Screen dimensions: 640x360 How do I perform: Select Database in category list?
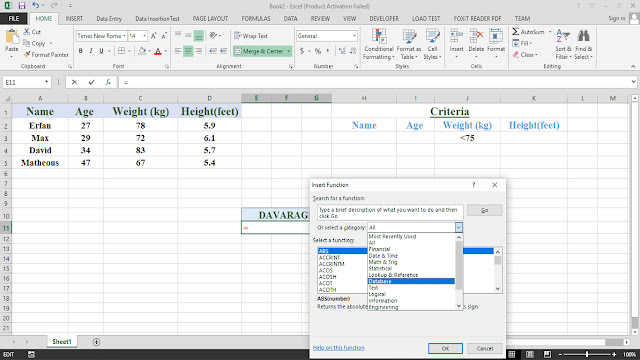(x=411, y=281)
